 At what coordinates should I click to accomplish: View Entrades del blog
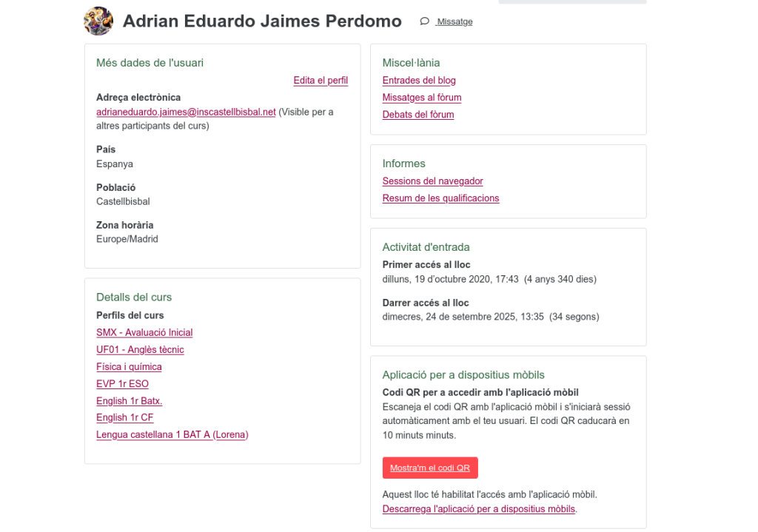419,81
